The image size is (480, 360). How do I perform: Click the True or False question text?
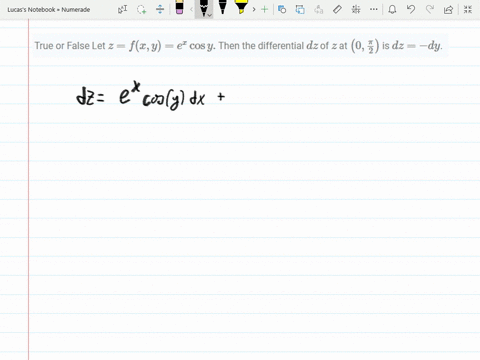[x=239, y=46]
